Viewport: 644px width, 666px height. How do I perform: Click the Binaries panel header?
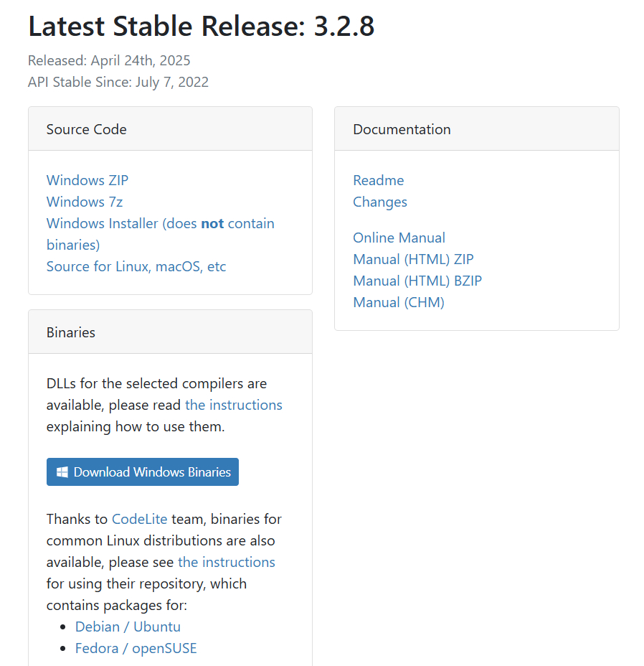pyautogui.click(x=70, y=332)
